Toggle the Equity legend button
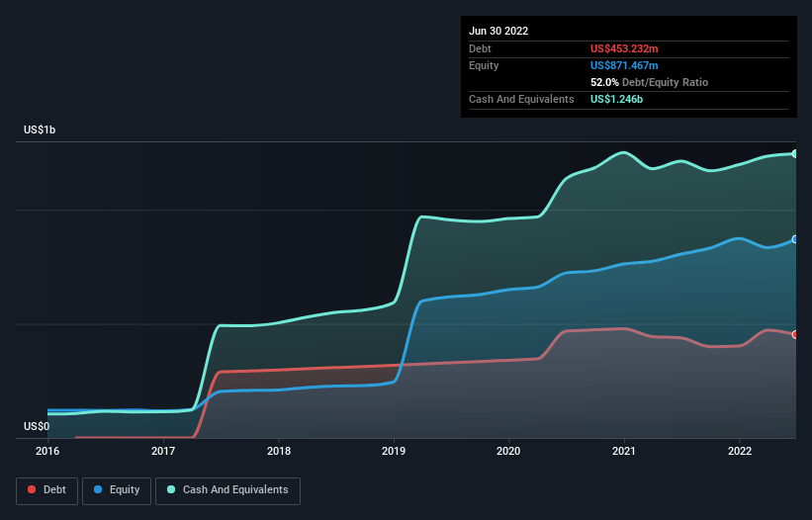The height and width of the screenshot is (520, 812). (117, 490)
